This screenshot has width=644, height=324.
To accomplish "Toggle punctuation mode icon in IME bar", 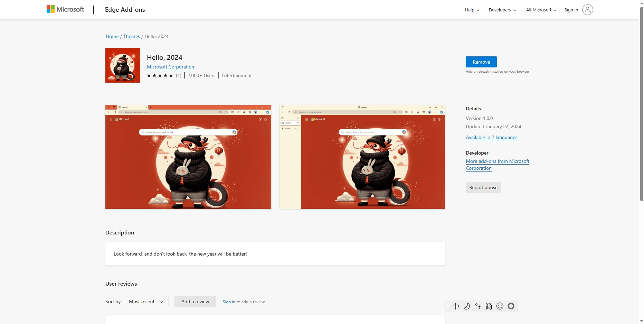I will click(478, 306).
